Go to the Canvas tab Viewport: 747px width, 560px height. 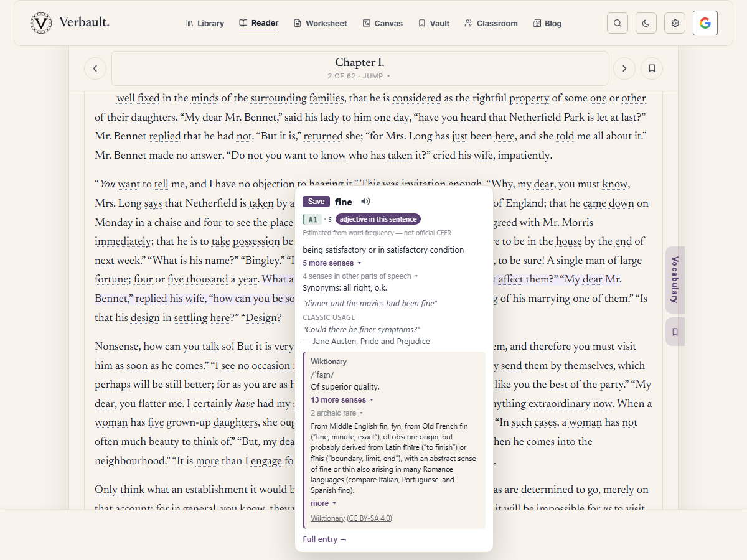(383, 23)
